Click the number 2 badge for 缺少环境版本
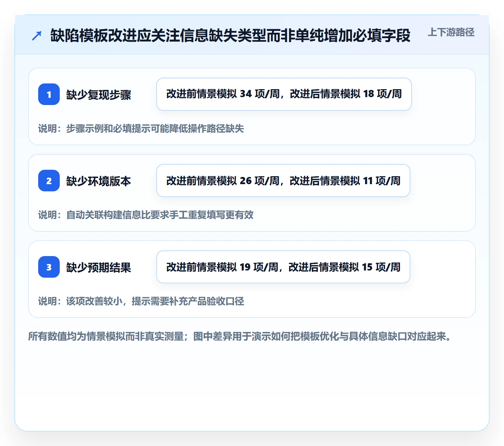This screenshot has height=446, width=504. (x=49, y=181)
